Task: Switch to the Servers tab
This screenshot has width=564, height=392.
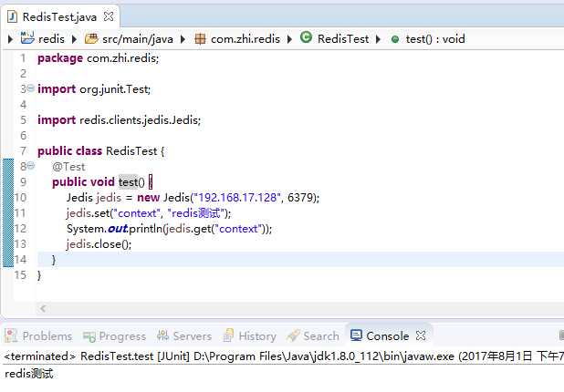Action: 184,336
